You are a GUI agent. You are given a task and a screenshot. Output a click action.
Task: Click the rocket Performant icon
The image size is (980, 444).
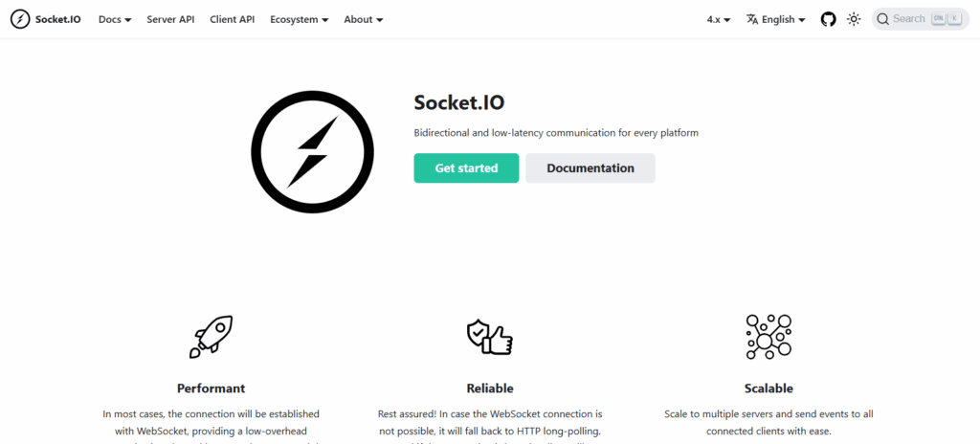point(211,337)
